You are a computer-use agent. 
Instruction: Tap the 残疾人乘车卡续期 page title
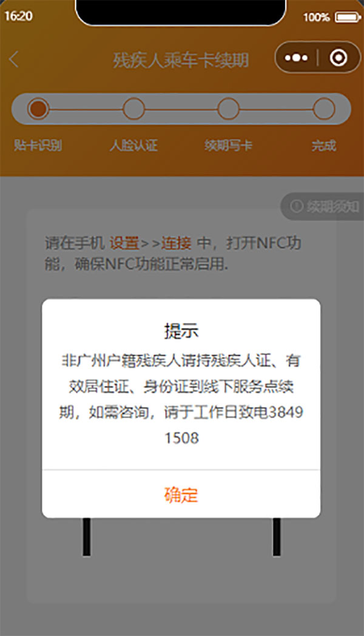click(x=181, y=60)
